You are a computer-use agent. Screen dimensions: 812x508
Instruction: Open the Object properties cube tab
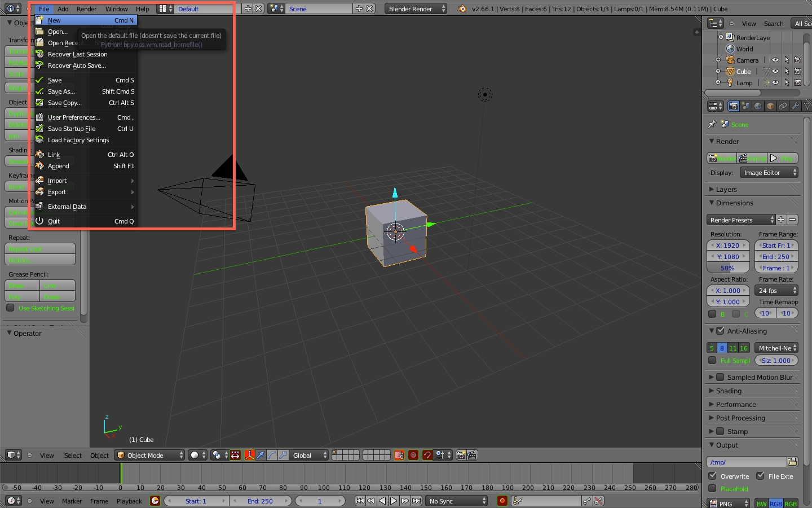tap(770, 106)
